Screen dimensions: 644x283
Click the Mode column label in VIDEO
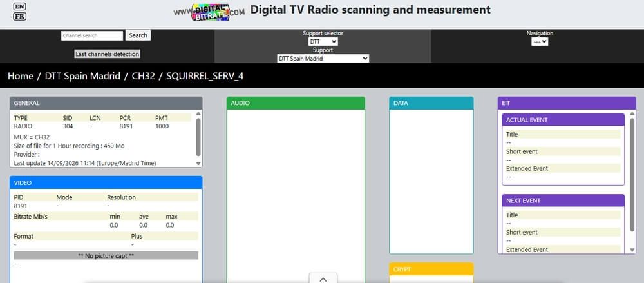[x=64, y=197]
